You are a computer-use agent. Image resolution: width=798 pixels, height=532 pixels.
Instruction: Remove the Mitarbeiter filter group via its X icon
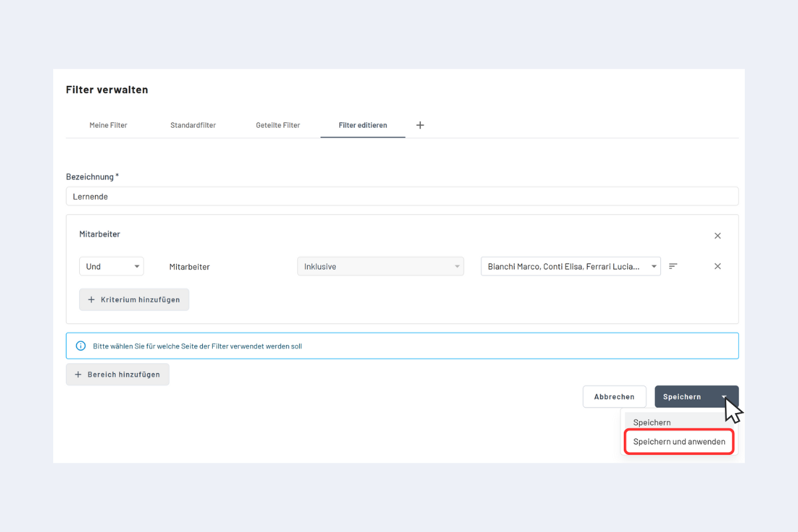tap(718, 235)
